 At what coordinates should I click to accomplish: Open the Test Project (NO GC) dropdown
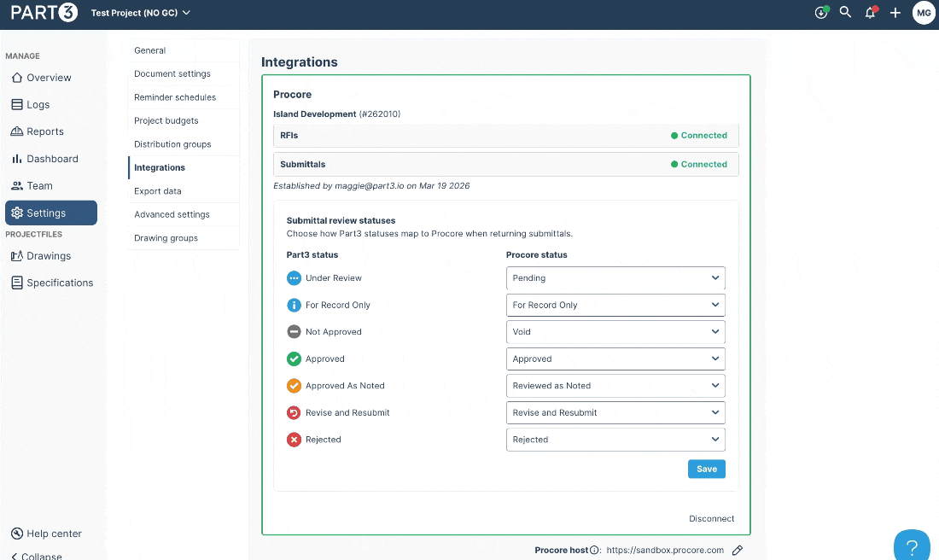[140, 13]
